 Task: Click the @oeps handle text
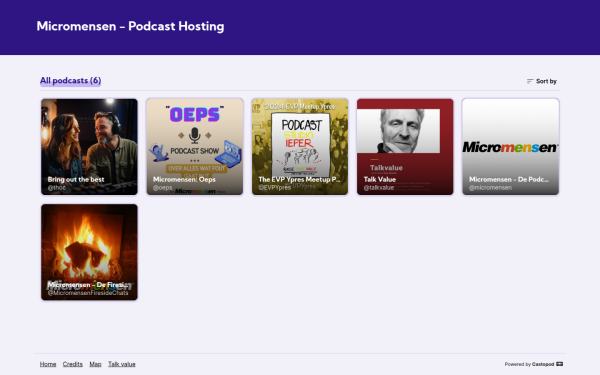(163, 188)
